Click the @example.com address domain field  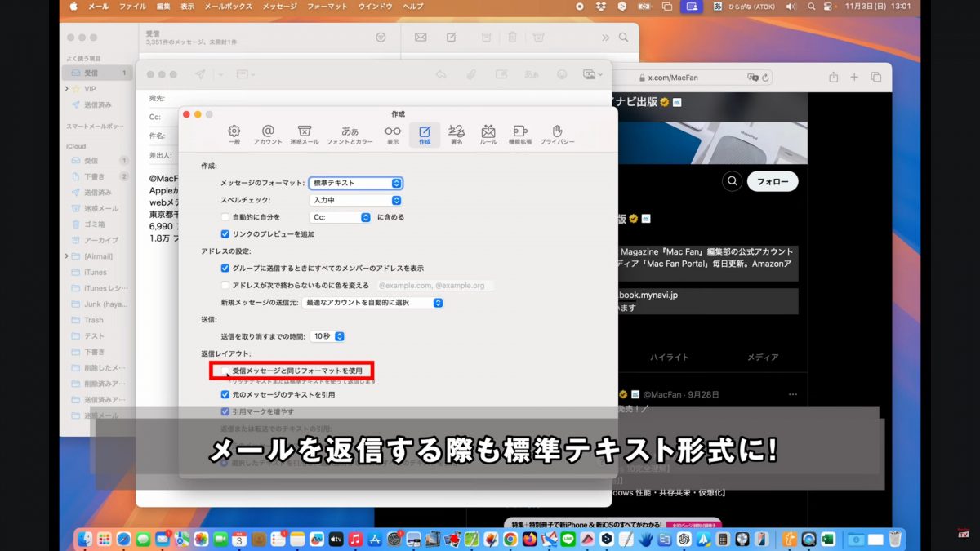tap(434, 286)
